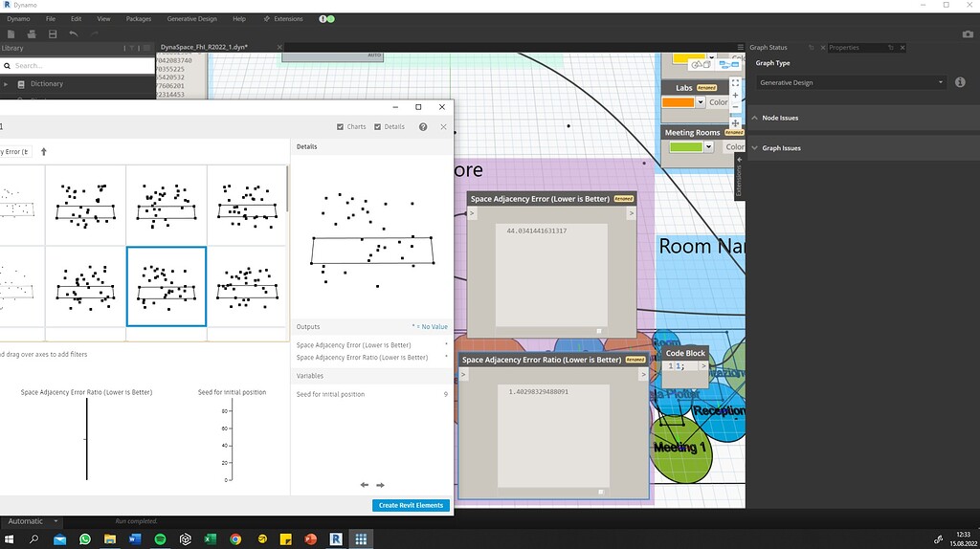
Task: Expand the Dictionary library category
Action: click(x=6, y=84)
